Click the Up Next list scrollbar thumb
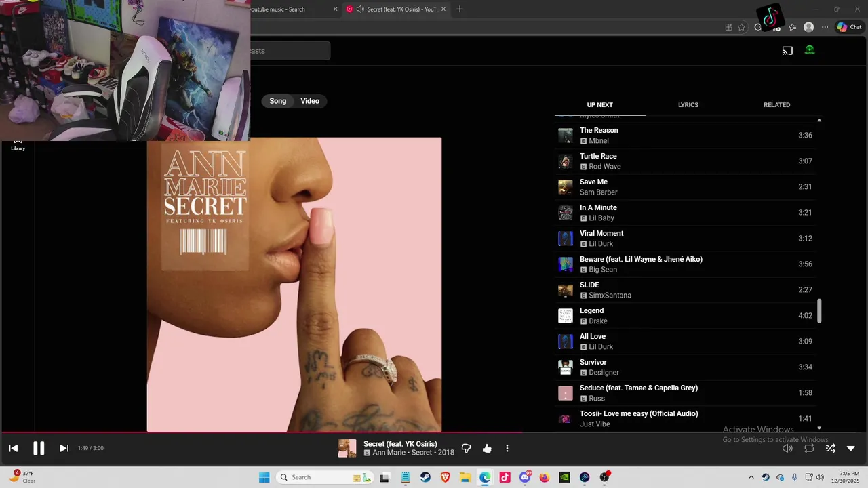Screen dimensions: 868x488 (x=819, y=311)
